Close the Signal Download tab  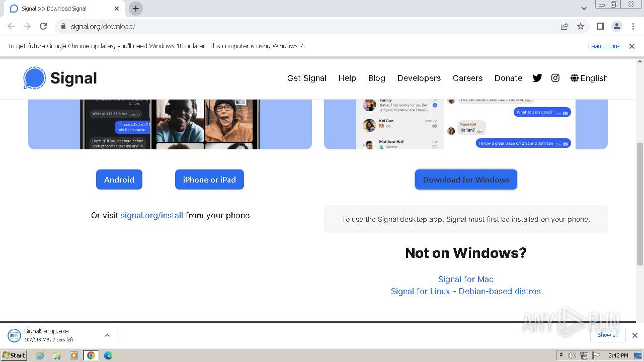click(117, 9)
